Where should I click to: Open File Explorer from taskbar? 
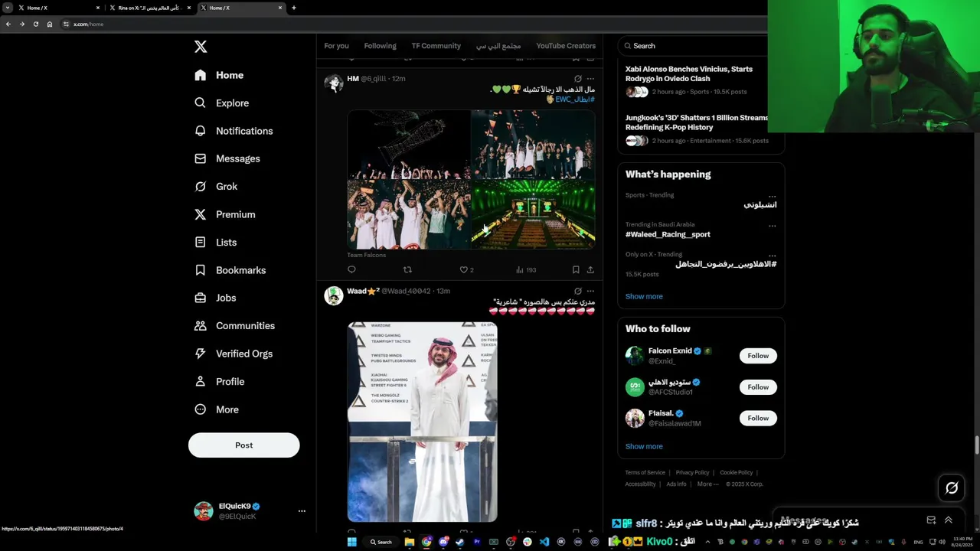410,542
